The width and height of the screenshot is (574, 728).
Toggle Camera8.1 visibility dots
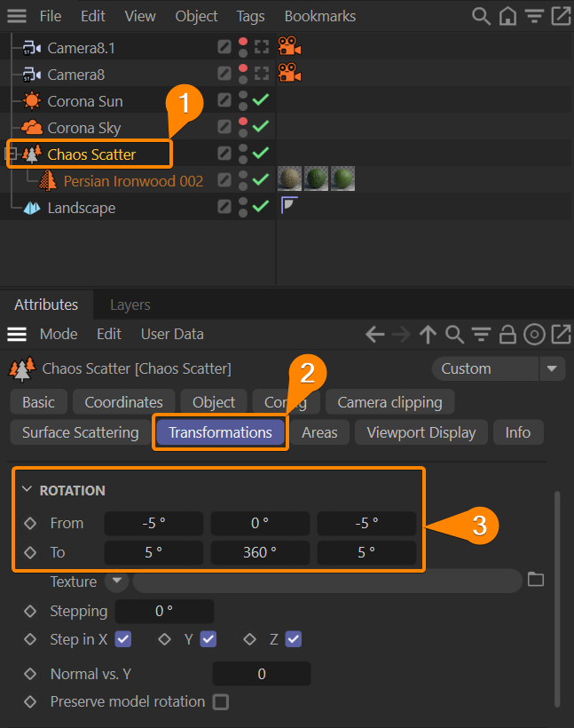[243, 47]
